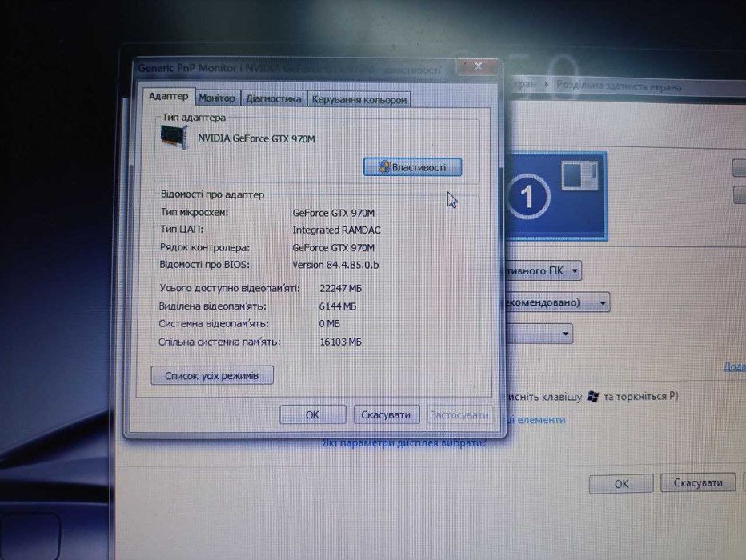Open Список усіх режимів
The image size is (746, 560).
pos(212,375)
